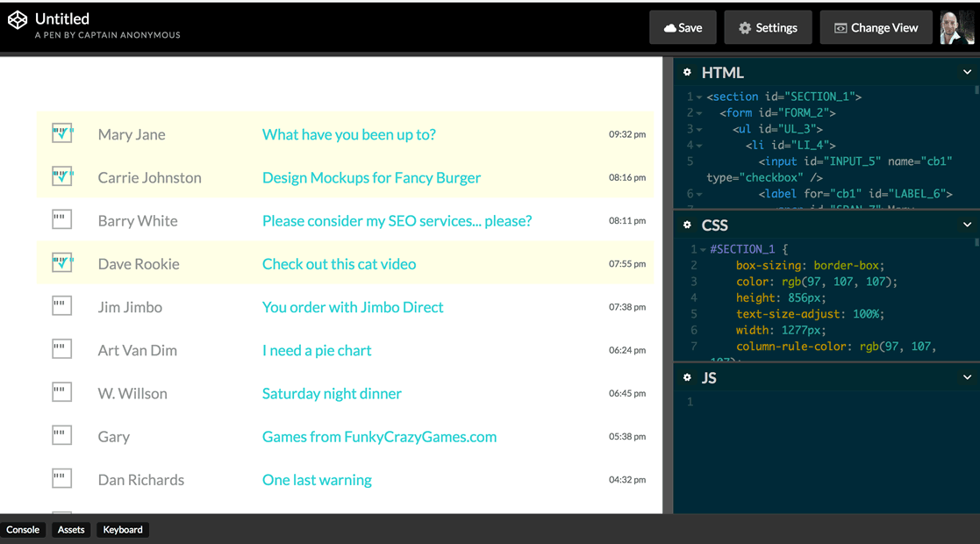Open the Console tab
The height and width of the screenshot is (544, 980).
23,530
